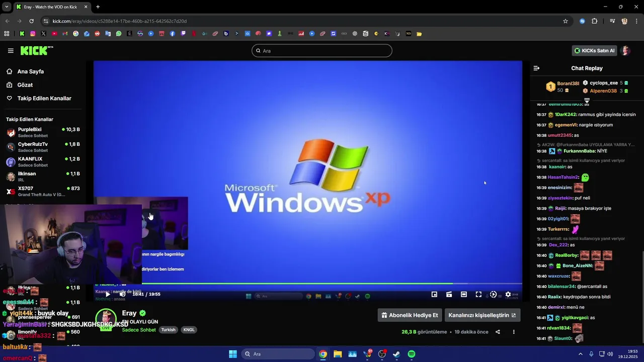Open XS707 channel in sidebar
Image resolution: width=644 pixels, height=362 pixels.
[43, 192]
